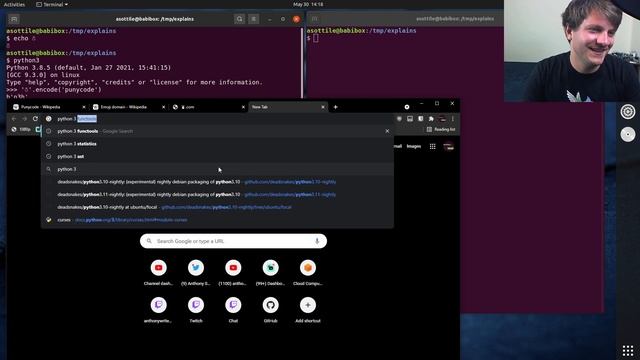The image size is (640, 360).
Task: Open the Activities overview
Action: pyautogui.click(x=14, y=4)
